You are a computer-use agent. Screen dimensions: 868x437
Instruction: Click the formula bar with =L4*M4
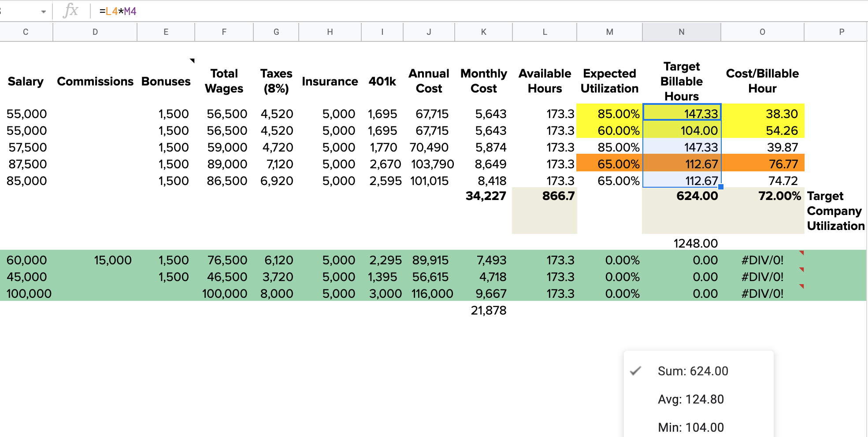click(x=478, y=11)
